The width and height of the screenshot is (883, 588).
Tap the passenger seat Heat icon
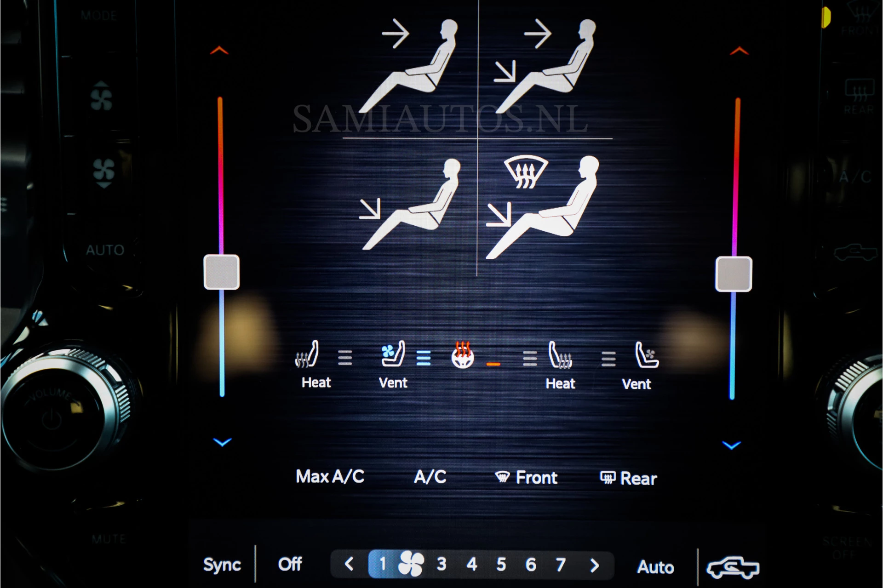pyautogui.click(x=560, y=356)
